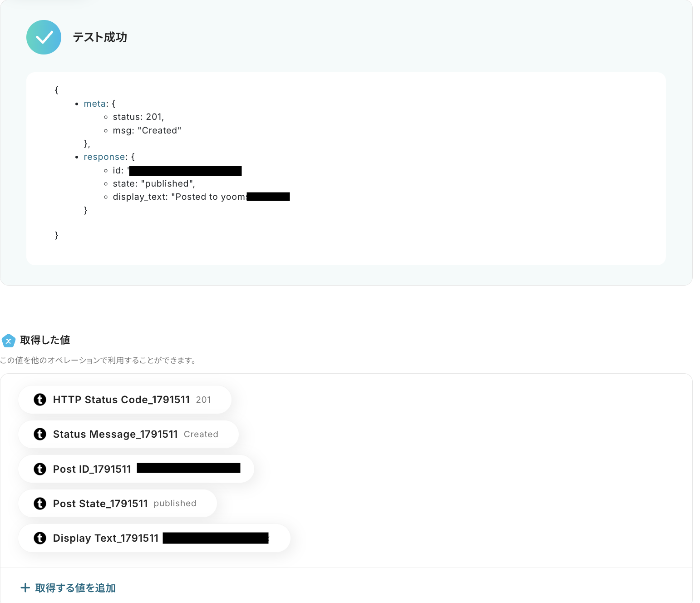Click the status: 201 JSON line

point(138,117)
